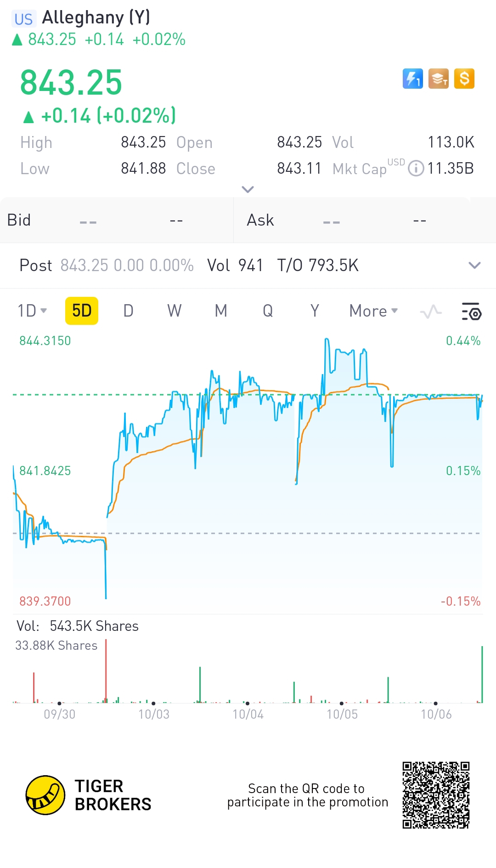The width and height of the screenshot is (496, 868).
Task: Select the 5D chart tab
Action: click(82, 311)
